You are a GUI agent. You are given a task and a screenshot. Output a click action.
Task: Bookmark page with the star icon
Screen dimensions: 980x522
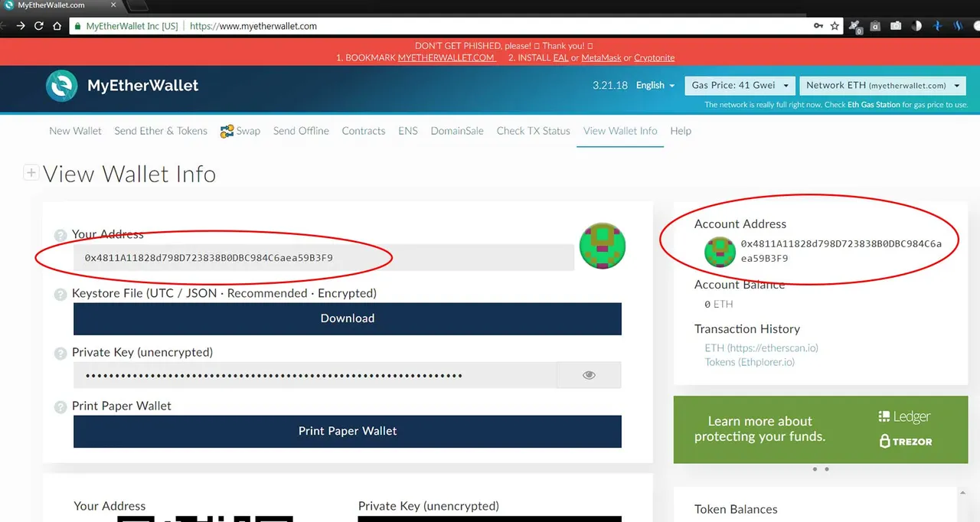click(x=835, y=26)
